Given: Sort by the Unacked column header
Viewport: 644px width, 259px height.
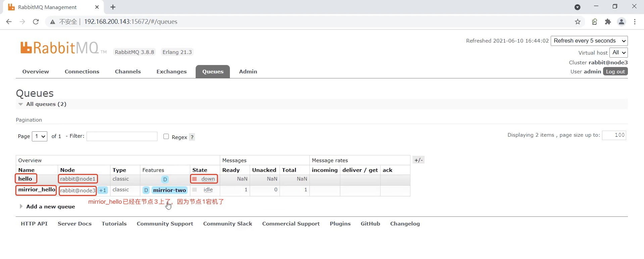Looking at the screenshot, I should (x=264, y=170).
